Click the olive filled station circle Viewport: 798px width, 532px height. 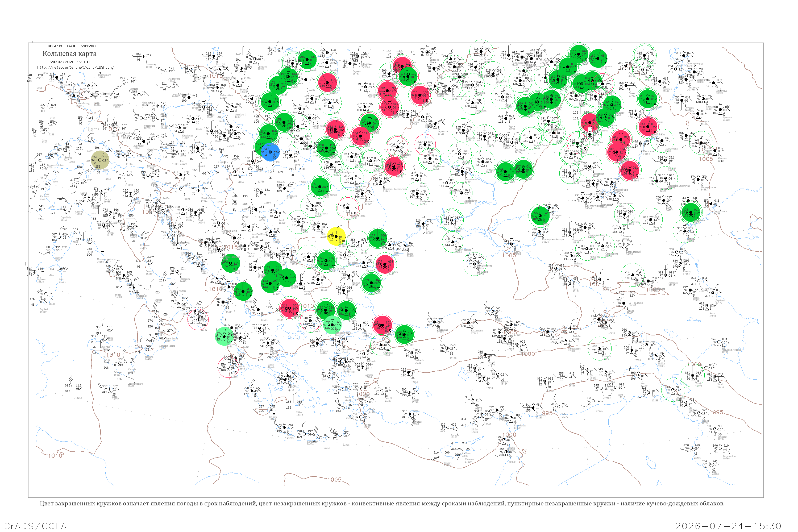[100, 160]
